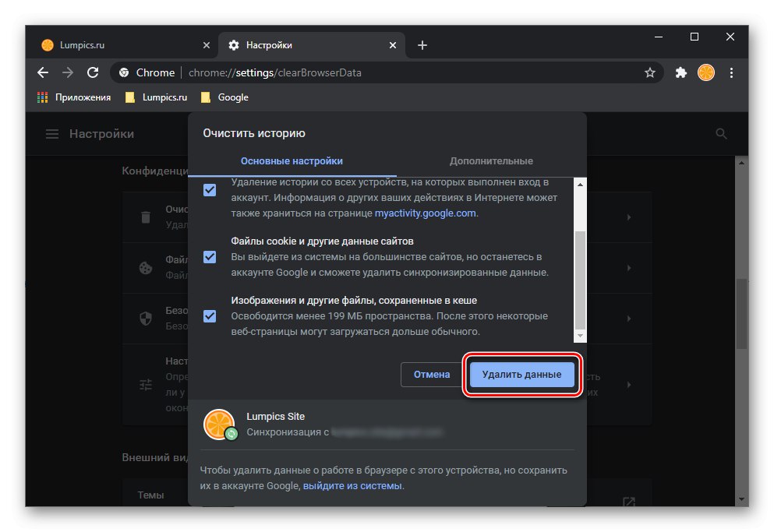This screenshot has width=774, height=532.
Task: Go back with the browser back arrow
Action: point(43,72)
